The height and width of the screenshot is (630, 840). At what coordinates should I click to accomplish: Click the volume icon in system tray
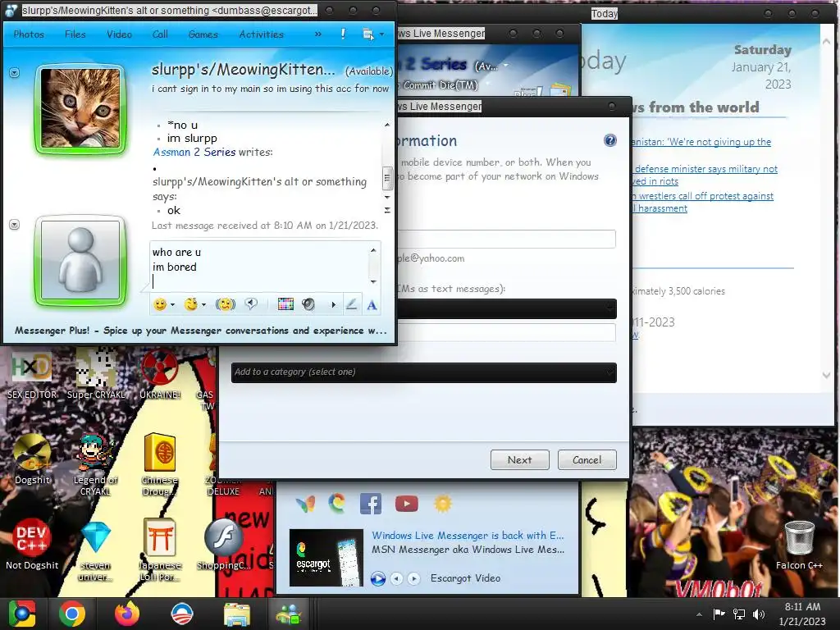759,614
